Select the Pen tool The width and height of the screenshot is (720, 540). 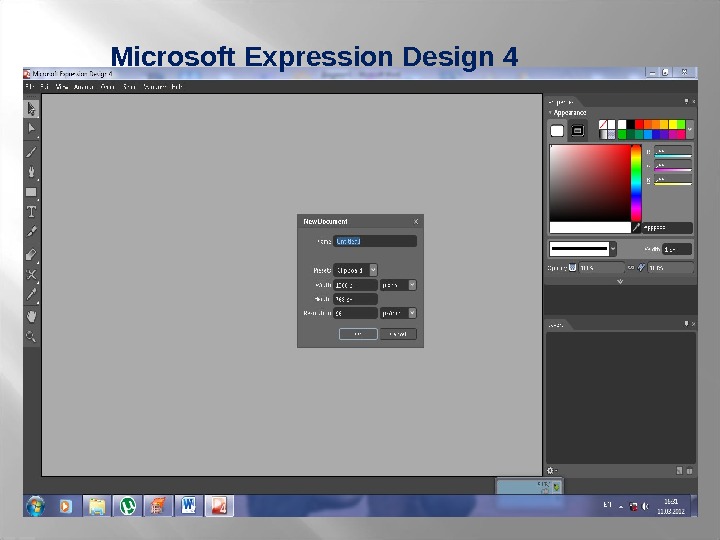31,171
